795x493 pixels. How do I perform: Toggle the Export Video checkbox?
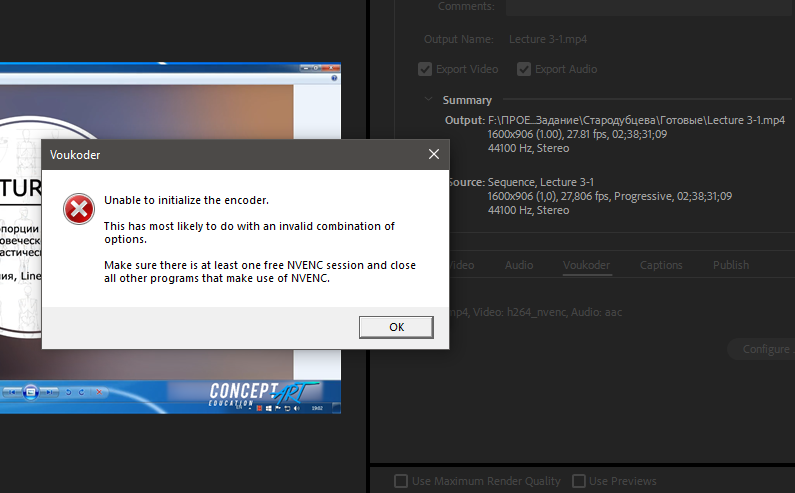(x=425, y=69)
